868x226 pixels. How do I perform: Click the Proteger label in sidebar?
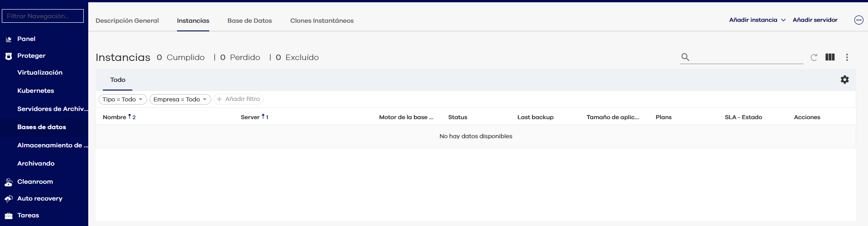31,56
